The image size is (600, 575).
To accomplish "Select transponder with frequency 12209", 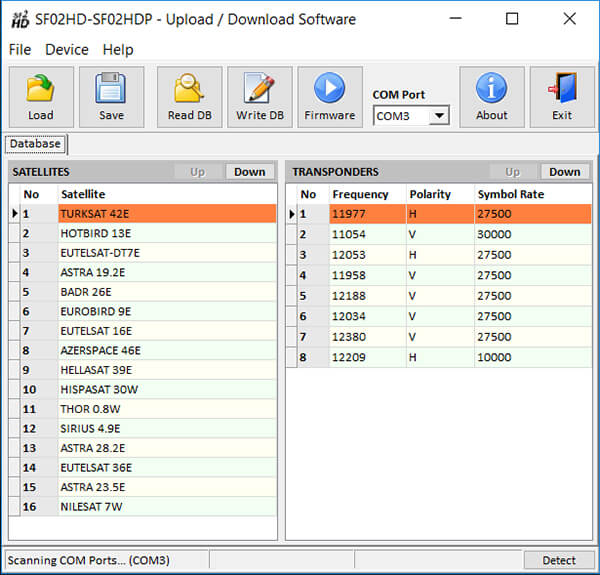I will (x=351, y=357).
